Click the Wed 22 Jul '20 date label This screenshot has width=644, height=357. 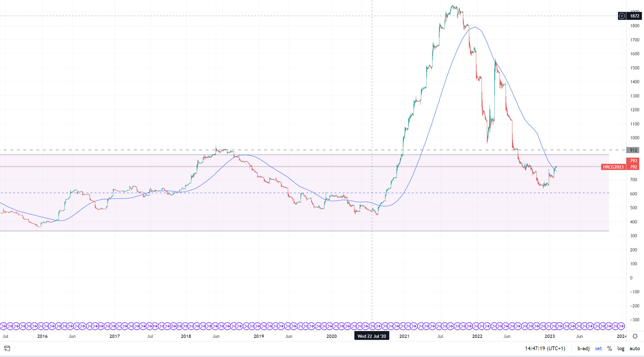371,336
